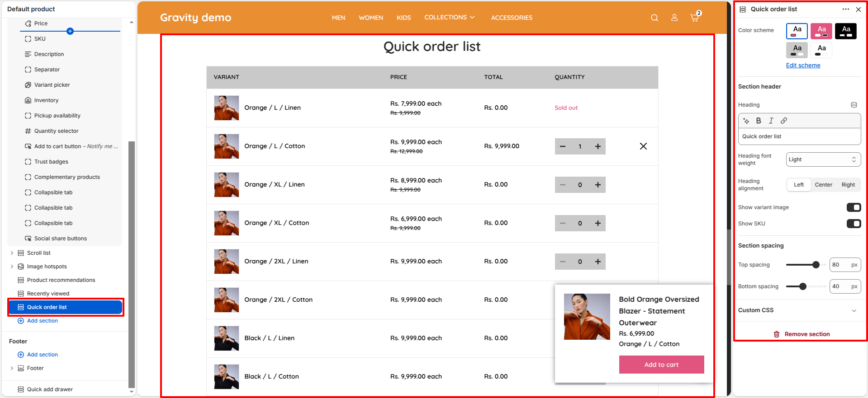Click the pink Add to cart button
This screenshot has width=868, height=398.
coord(661,365)
